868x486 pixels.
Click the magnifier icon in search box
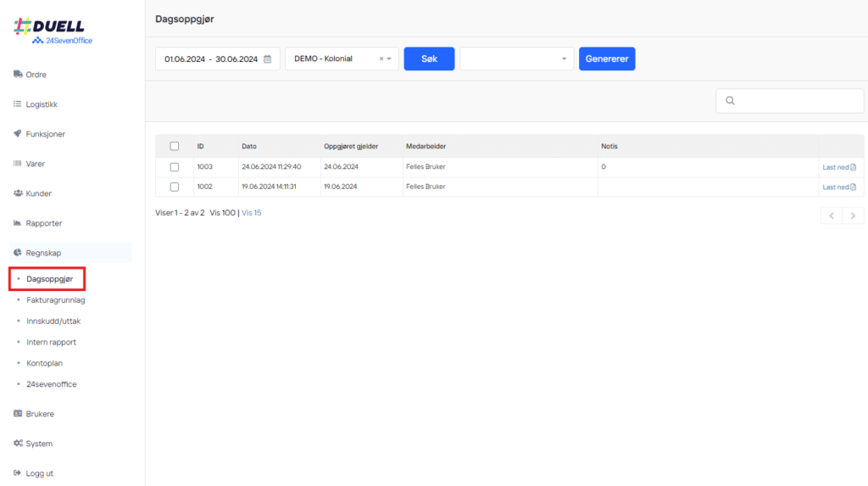pos(730,101)
